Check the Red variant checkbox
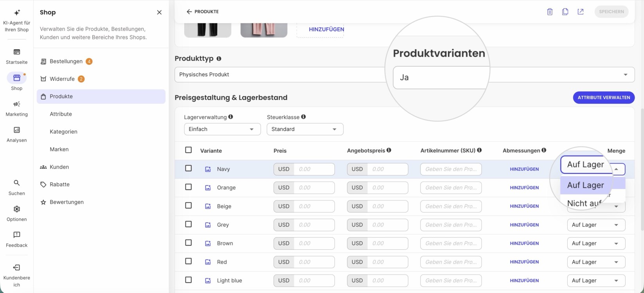This screenshot has width=644, height=293. (189, 261)
